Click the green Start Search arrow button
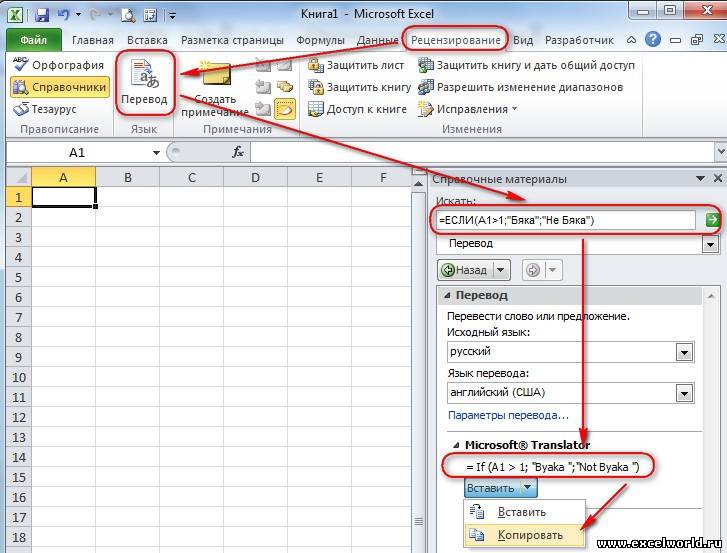 point(712,220)
